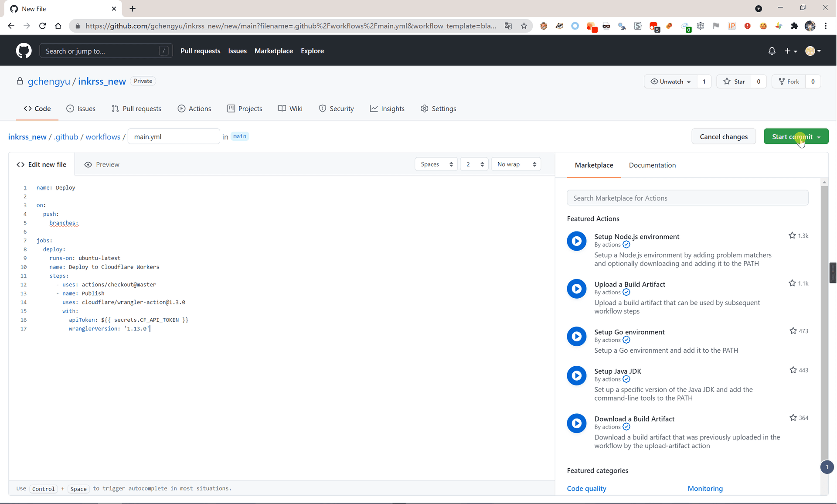Star the Download a Build Artifact action
837x504 pixels.
pyautogui.click(x=793, y=418)
